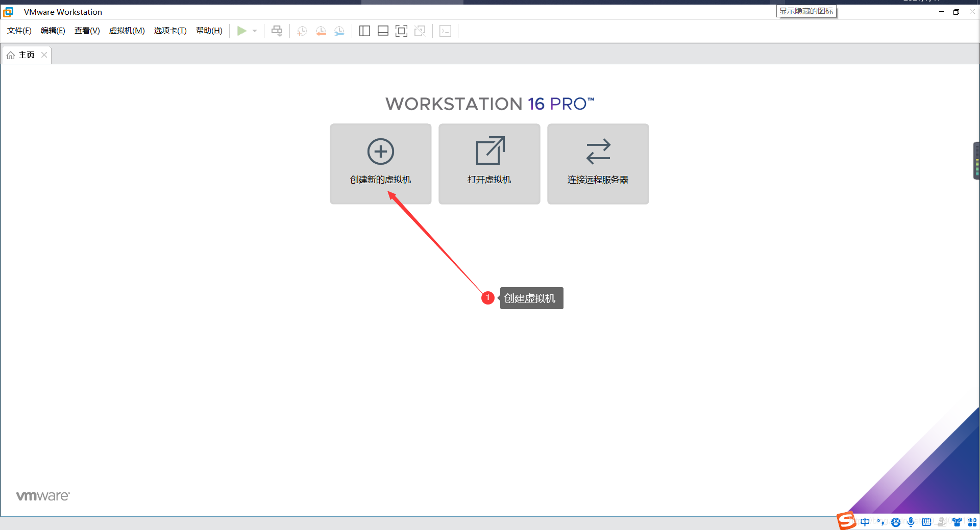Restore down the VMware window

click(x=956, y=12)
